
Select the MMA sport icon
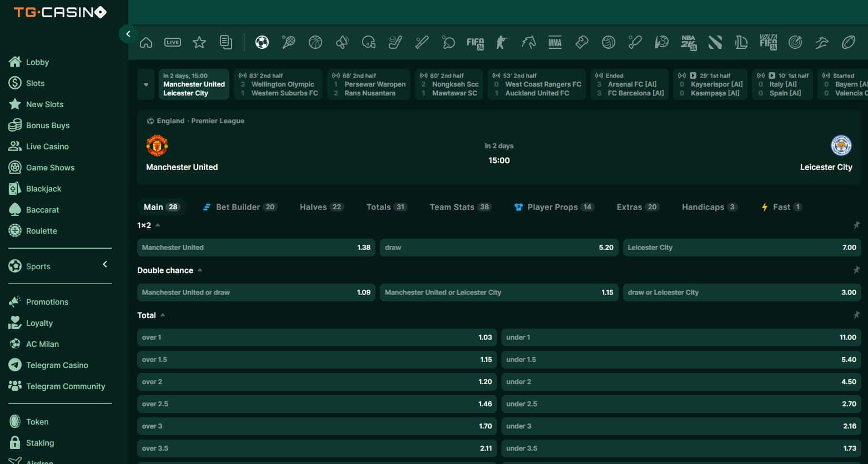pos(555,42)
